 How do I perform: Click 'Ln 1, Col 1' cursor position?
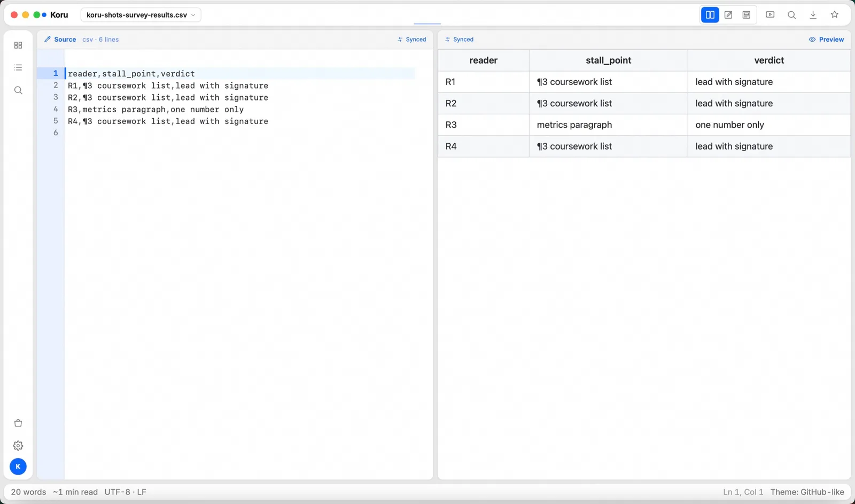click(x=743, y=492)
